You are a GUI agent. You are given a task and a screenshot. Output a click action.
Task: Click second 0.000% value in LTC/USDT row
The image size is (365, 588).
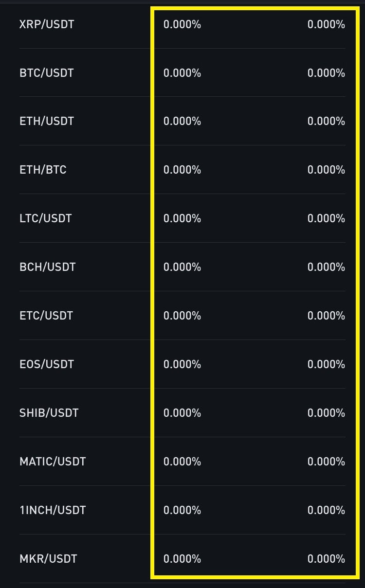(326, 218)
